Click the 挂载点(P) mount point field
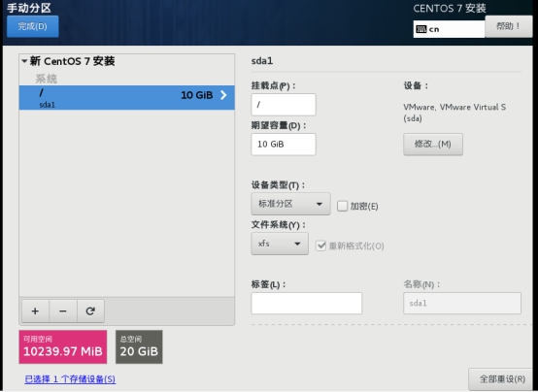This screenshot has height=392, width=538. [284, 105]
